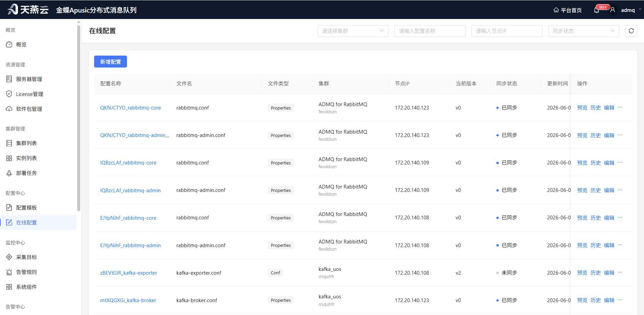Go to 实例列表 menu item
644x315 pixels.
point(38,158)
